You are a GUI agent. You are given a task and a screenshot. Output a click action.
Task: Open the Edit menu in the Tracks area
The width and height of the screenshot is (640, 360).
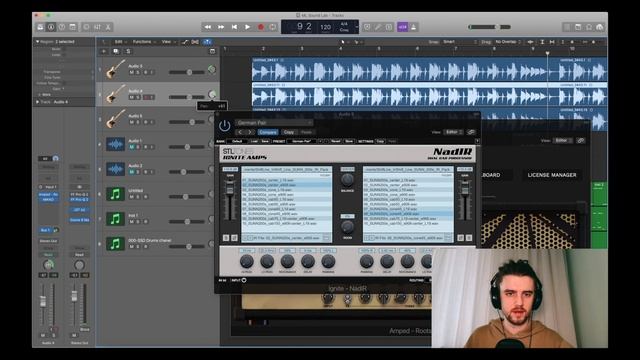[120, 42]
